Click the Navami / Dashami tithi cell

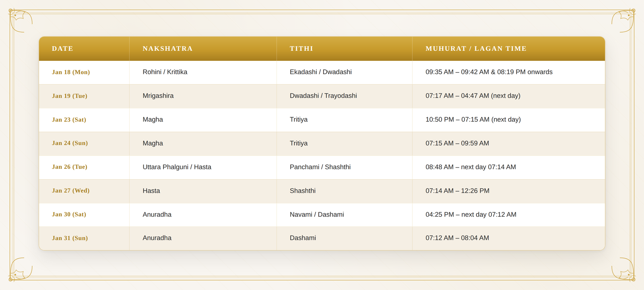point(345,215)
